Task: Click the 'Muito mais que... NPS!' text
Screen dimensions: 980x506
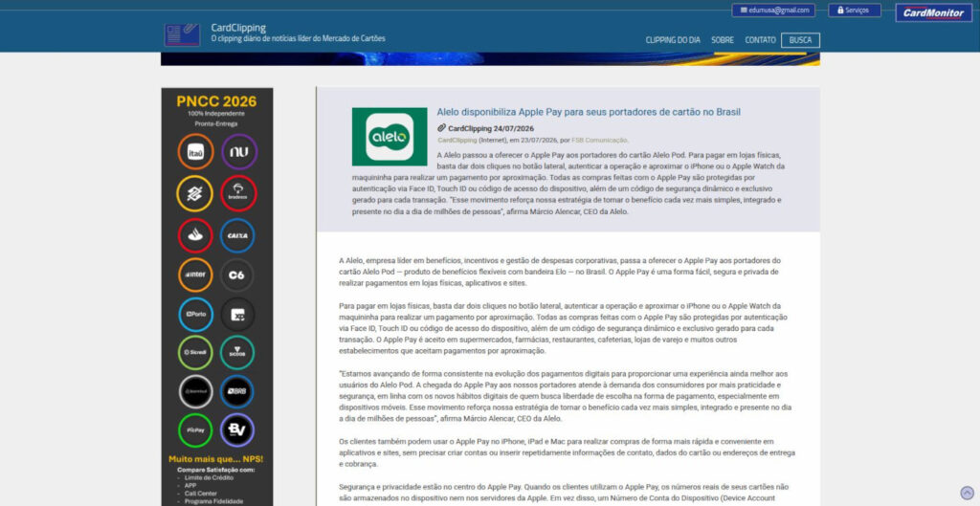Action: (216, 459)
